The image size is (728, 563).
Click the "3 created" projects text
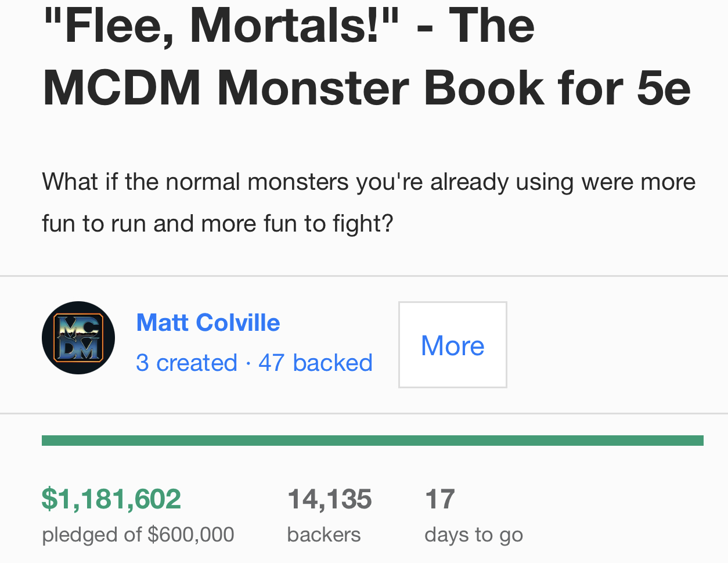coord(186,363)
